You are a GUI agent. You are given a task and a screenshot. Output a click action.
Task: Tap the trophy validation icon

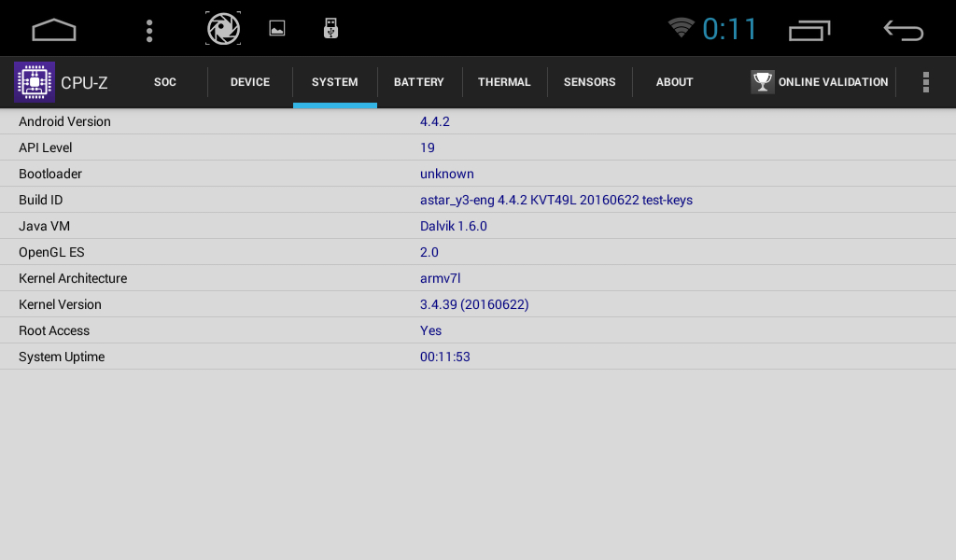pos(762,81)
